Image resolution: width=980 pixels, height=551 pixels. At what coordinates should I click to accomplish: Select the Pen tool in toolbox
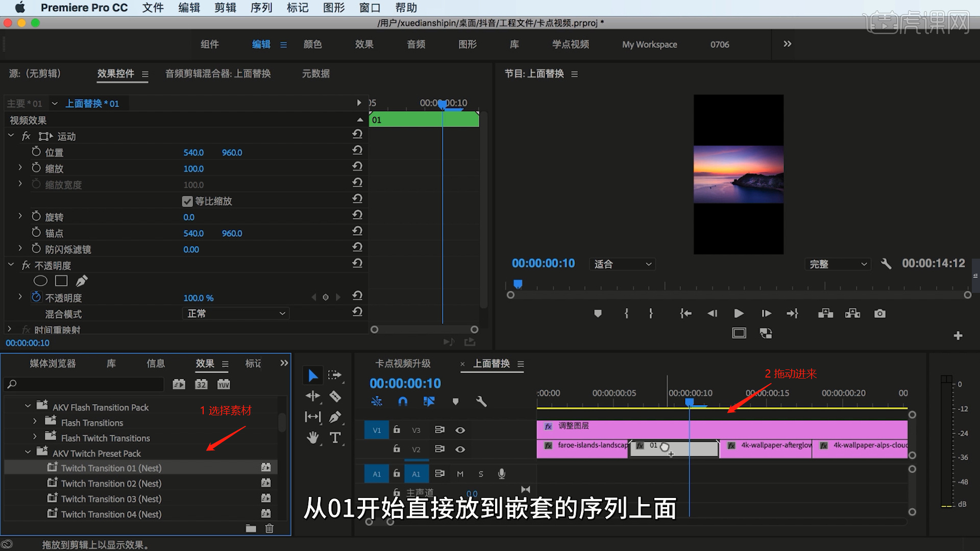pos(335,417)
